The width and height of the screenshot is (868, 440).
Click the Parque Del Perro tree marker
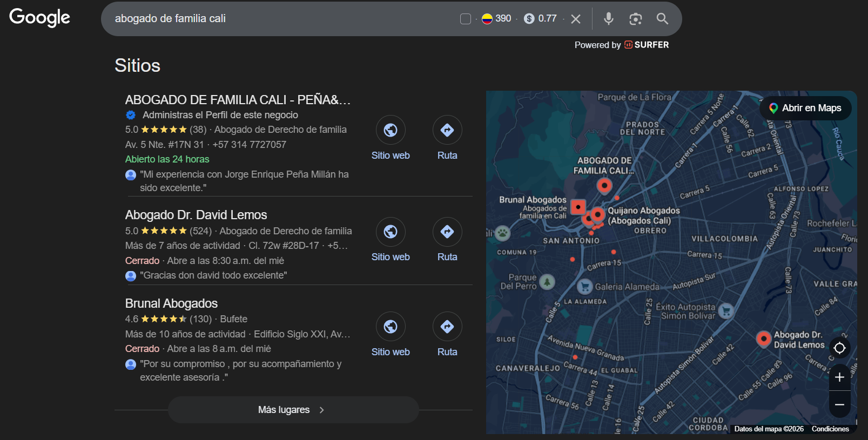coord(547,282)
